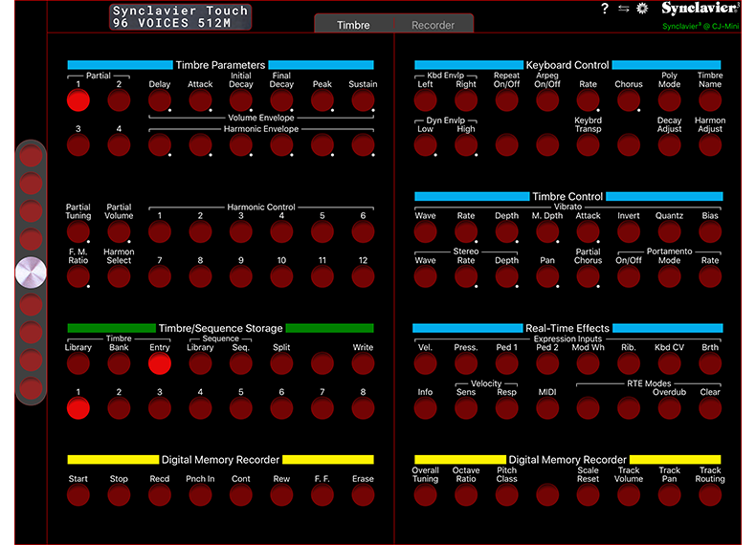
Task: Click the Peak envelope button
Action: click(322, 100)
